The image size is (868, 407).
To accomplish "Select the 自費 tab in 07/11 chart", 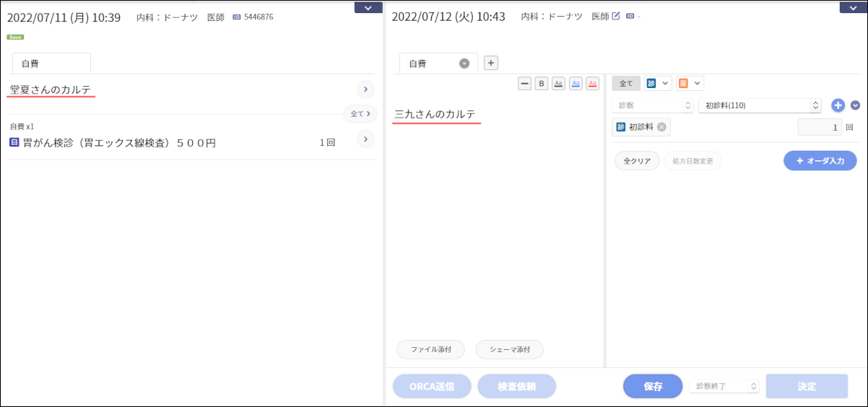I will coord(51,64).
